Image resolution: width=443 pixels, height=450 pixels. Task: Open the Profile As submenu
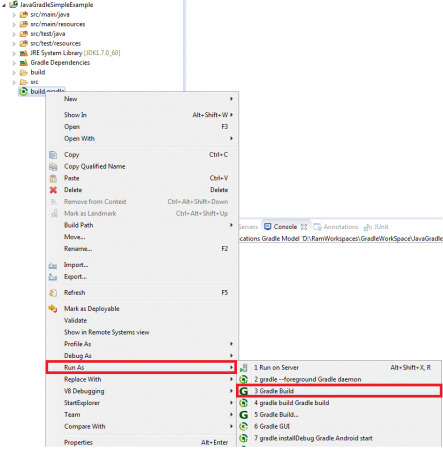tap(142, 344)
